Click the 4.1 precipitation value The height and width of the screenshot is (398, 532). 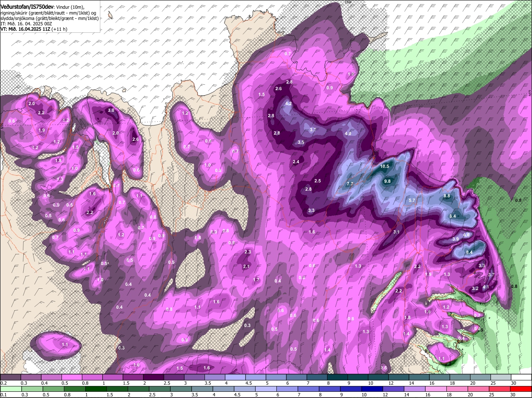[x=485, y=287]
